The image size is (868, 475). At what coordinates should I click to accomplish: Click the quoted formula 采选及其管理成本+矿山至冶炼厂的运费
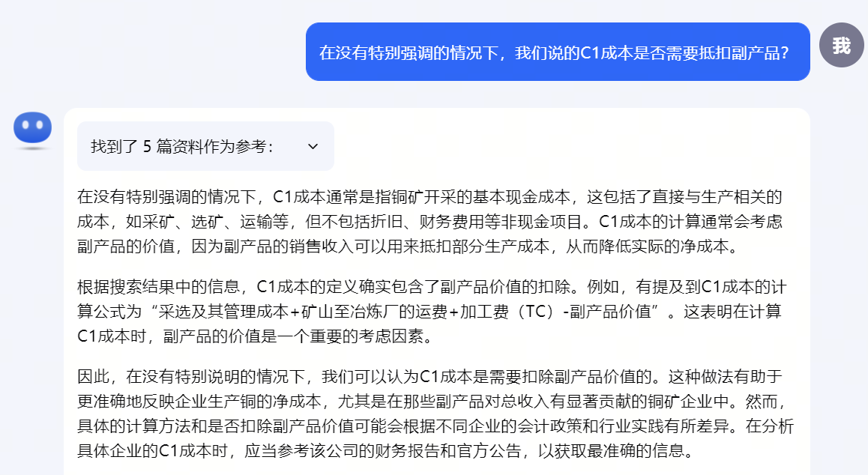pyautogui.click(x=302, y=312)
